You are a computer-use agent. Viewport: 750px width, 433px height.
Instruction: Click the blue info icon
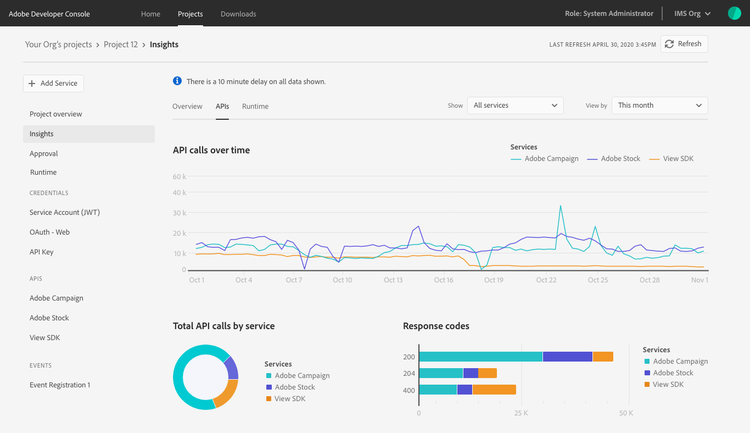[177, 81]
